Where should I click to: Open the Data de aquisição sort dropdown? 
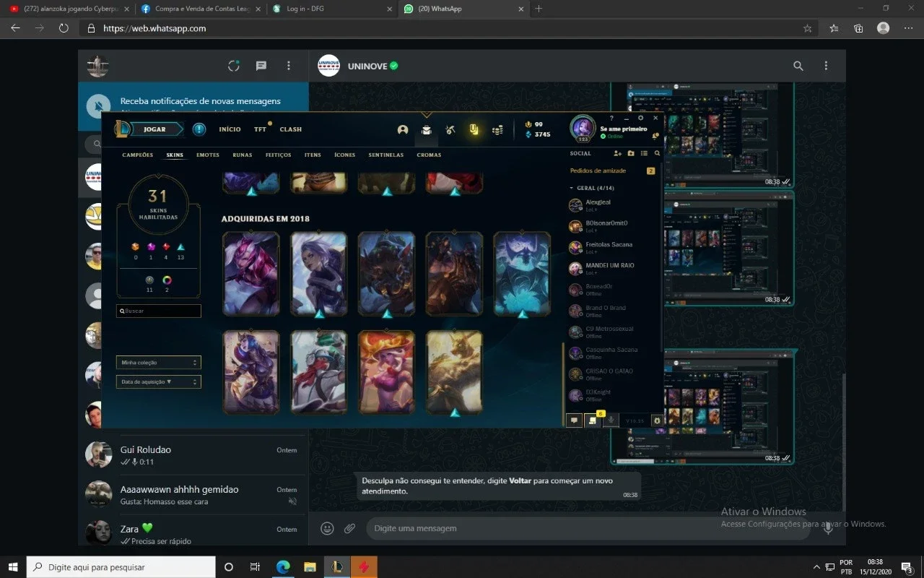159,381
